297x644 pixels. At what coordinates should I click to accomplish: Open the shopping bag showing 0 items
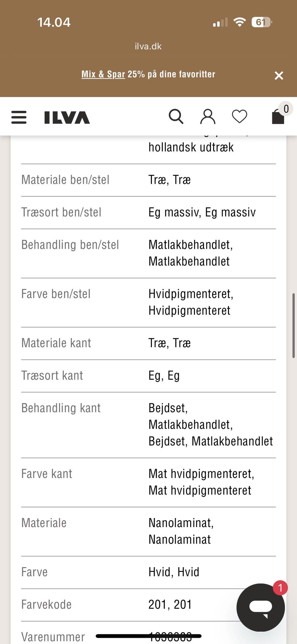point(278,116)
